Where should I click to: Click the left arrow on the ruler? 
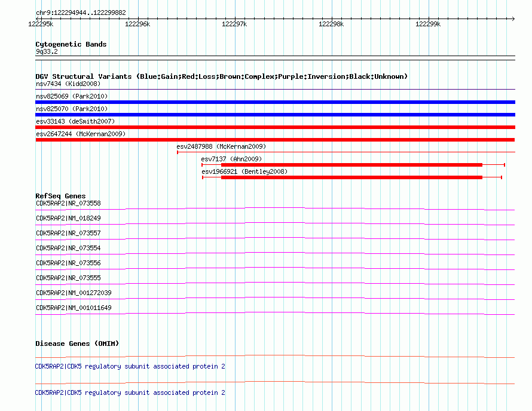(38, 19)
